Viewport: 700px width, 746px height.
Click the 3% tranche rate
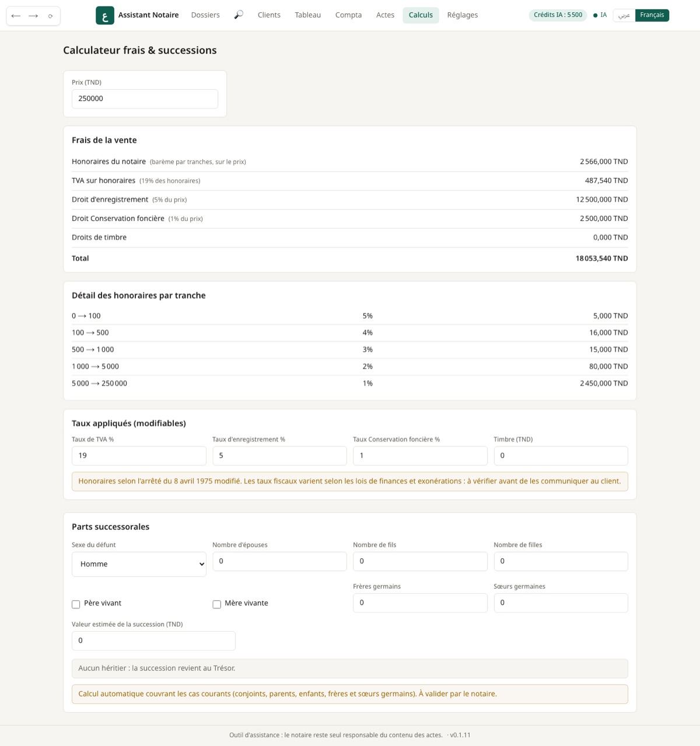pyautogui.click(x=367, y=350)
